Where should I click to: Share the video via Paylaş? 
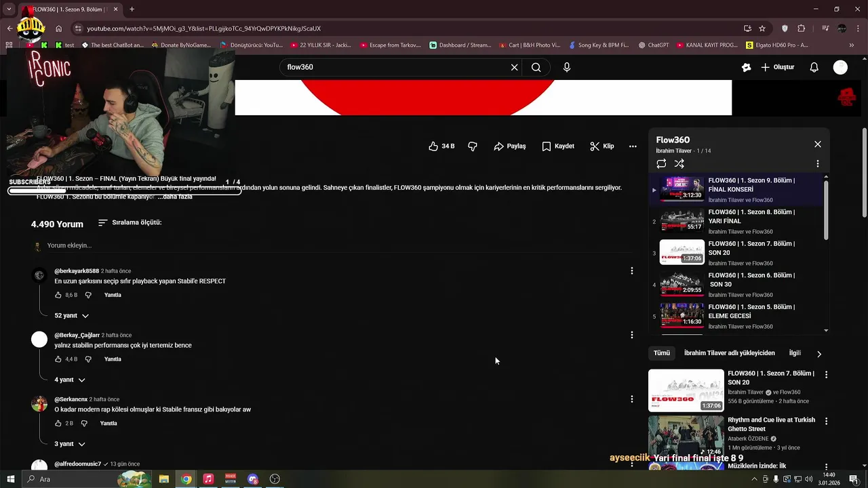(510, 146)
